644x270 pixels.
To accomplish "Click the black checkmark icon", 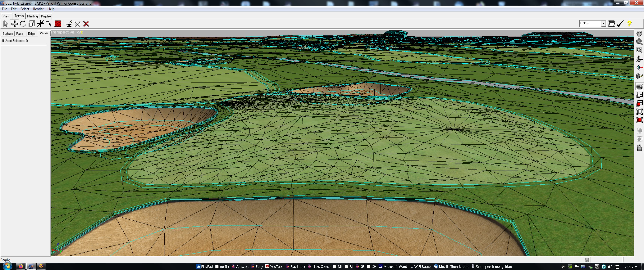I will tap(620, 24).
